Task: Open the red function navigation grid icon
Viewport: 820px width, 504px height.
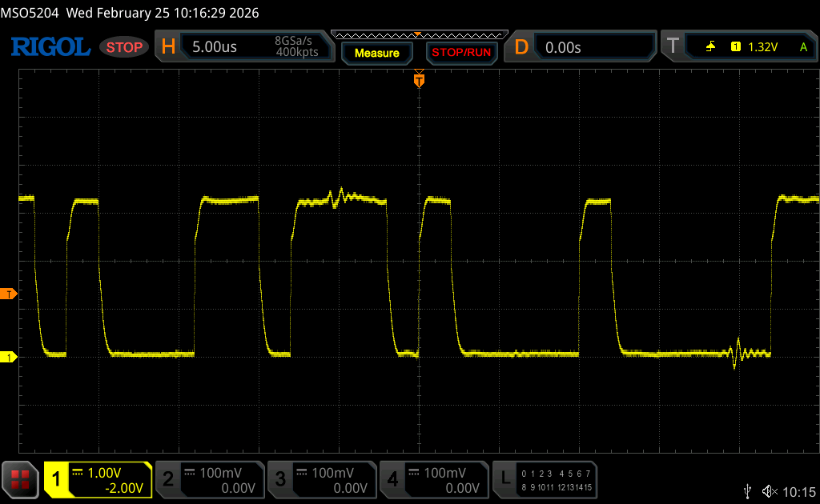Action: pos(21,479)
